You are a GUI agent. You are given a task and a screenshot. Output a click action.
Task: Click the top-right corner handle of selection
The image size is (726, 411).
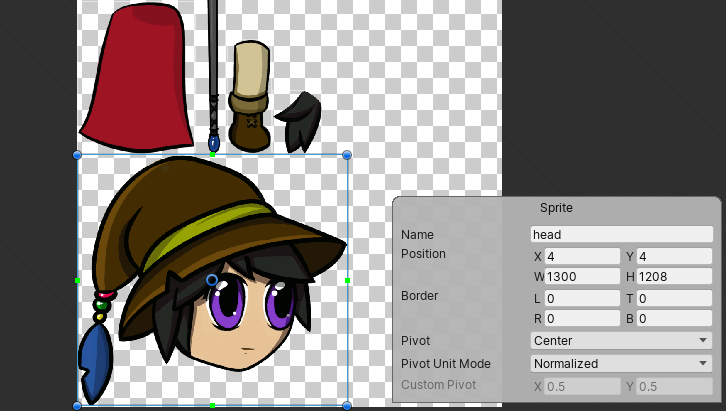click(x=347, y=155)
